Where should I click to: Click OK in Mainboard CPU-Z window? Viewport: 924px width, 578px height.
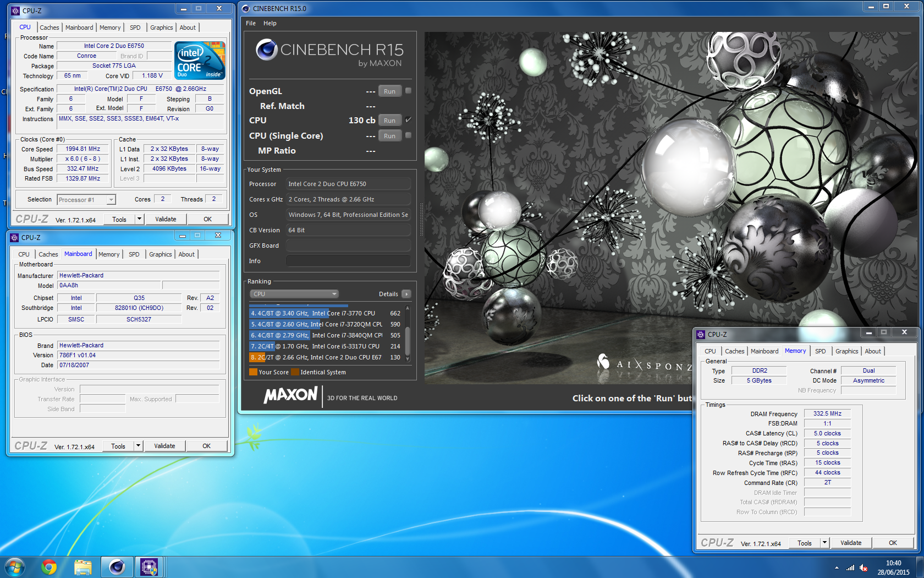(x=206, y=446)
